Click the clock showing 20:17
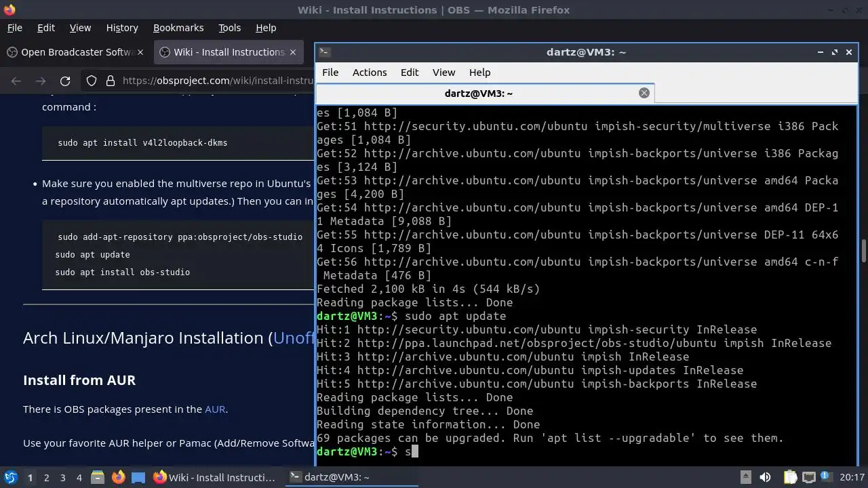The height and width of the screenshot is (488, 868). pyautogui.click(x=852, y=477)
